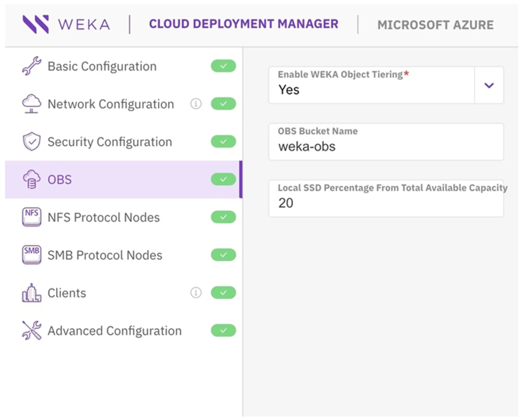Click the NFS Protocol Nodes icon

click(x=31, y=217)
